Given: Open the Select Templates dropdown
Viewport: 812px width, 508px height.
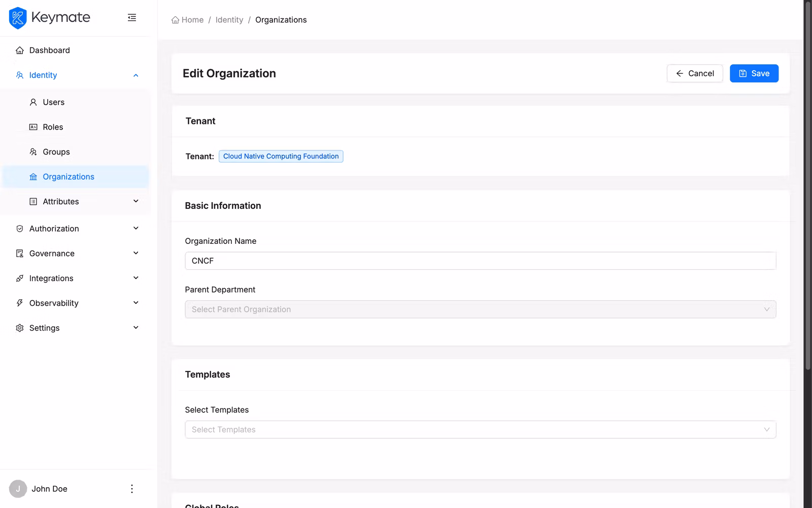Looking at the screenshot, I should 480,429.
